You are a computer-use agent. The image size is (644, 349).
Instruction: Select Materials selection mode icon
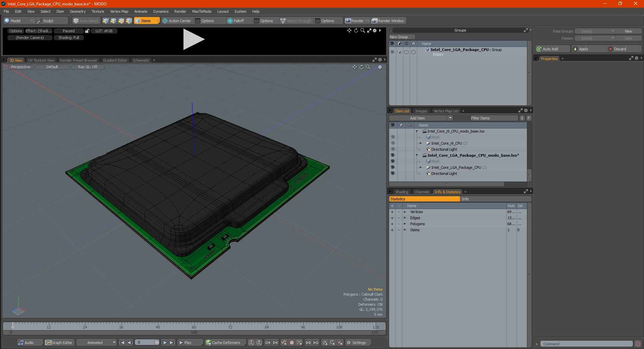pyautogui.click(x=129, y=21)
